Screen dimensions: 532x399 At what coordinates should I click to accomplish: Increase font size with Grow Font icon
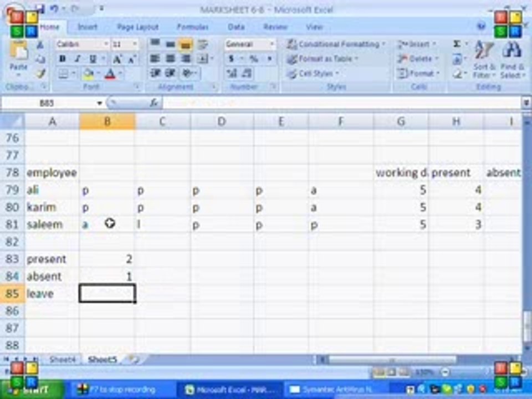point(117,59)
